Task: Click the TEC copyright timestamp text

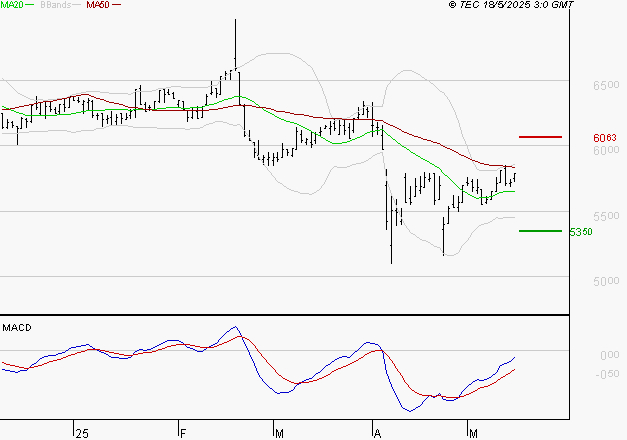Action: (x=511, y=5)
